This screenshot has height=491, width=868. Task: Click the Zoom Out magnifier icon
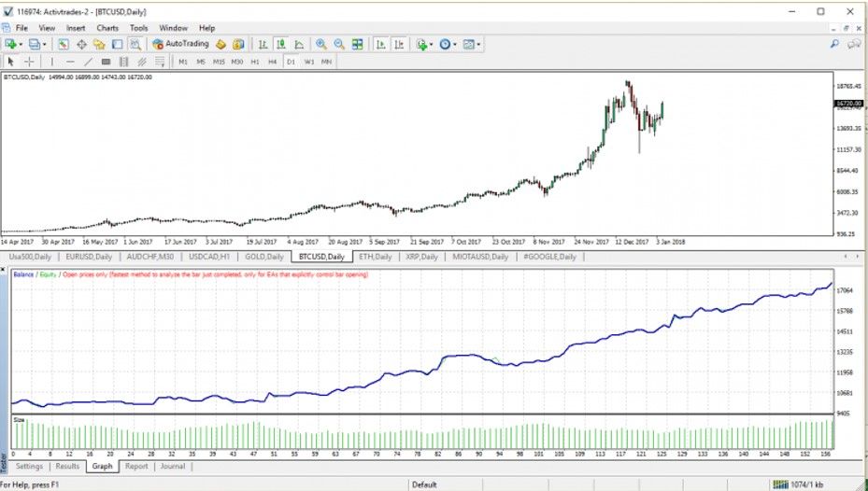click(338, 44)
